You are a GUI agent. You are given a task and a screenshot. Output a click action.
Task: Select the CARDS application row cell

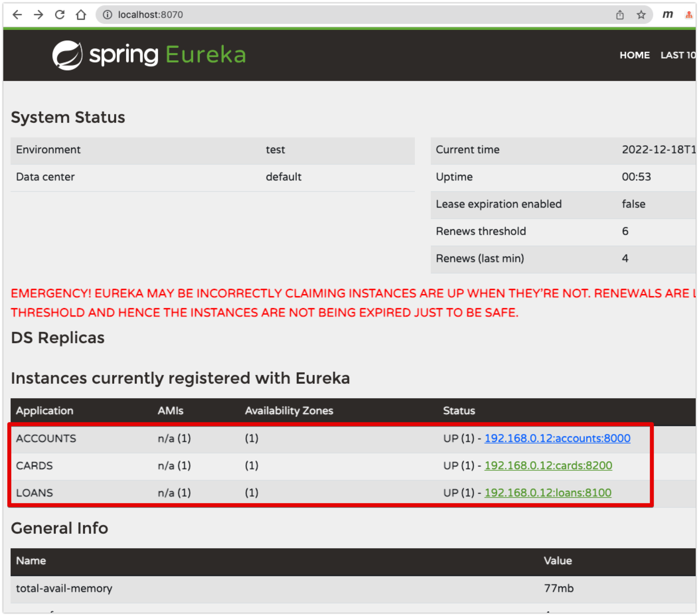coord(34,466)
